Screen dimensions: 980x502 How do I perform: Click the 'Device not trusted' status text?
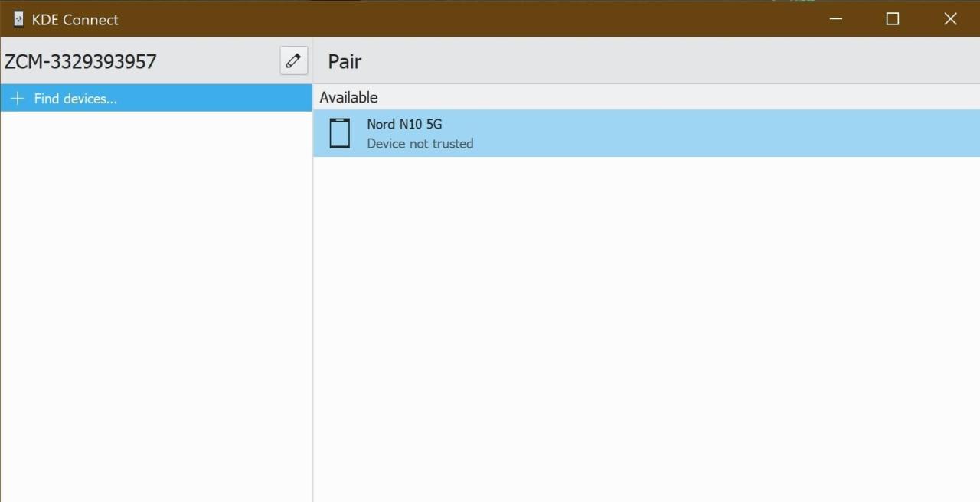point(420,144)
